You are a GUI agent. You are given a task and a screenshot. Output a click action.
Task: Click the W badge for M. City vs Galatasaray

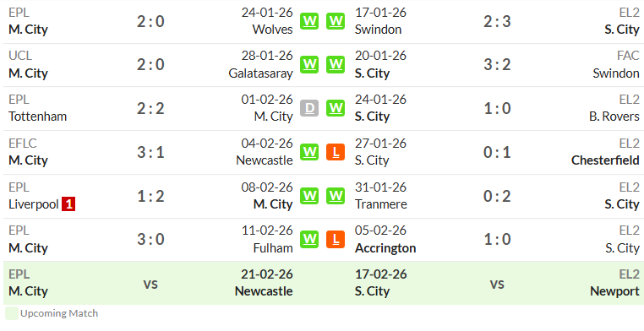tap(308, 65)
